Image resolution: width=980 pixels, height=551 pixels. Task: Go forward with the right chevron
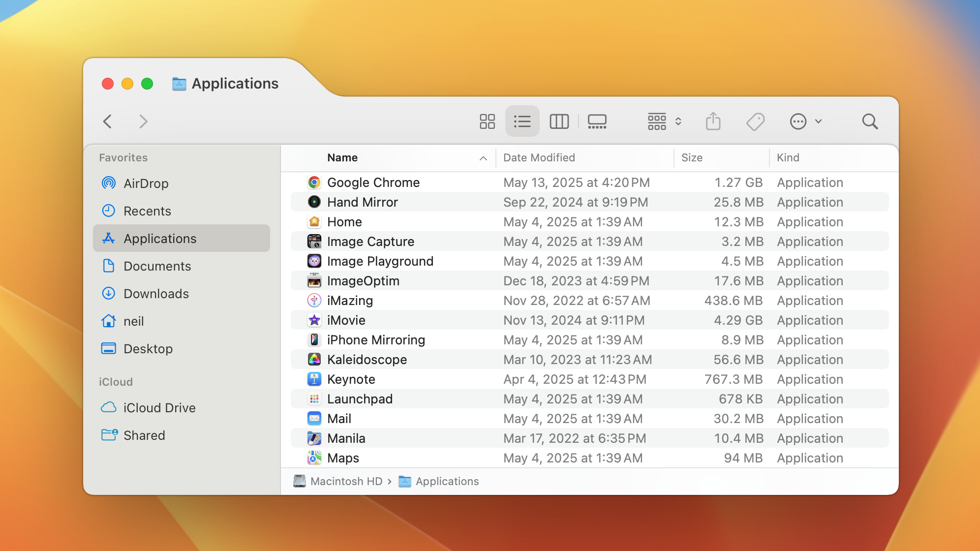click(143, 122)
